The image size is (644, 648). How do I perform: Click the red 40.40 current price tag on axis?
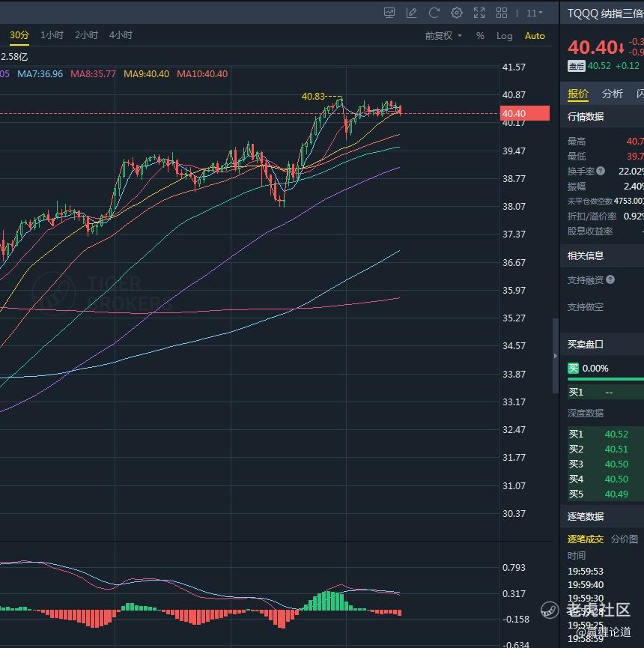point(525,113)
